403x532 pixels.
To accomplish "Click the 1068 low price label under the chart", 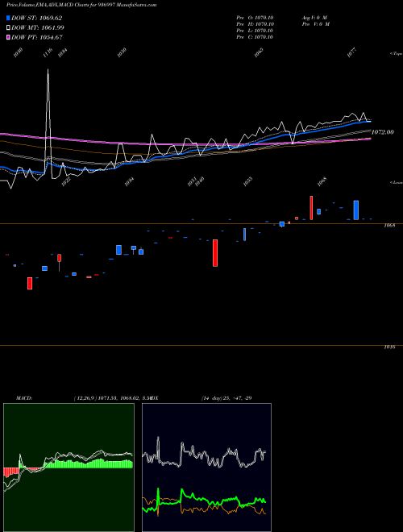I will 322,181.
